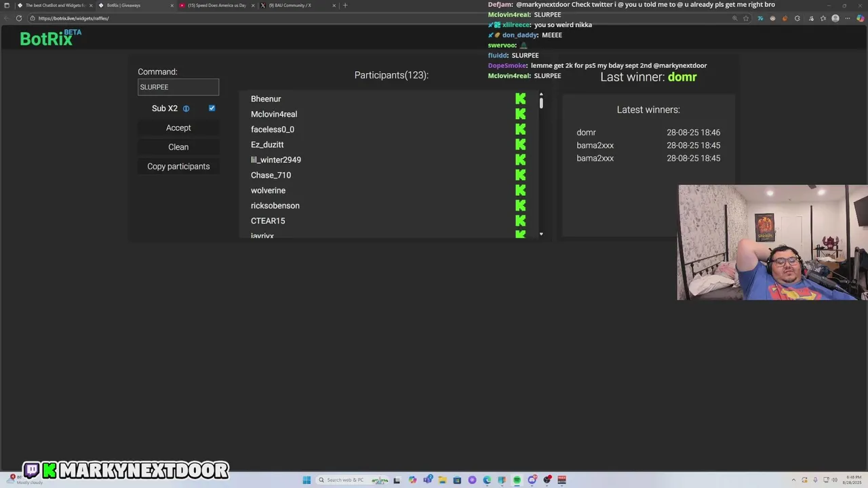
Task: Focus the Command input with SLURPEE
Action: point(178,87)
